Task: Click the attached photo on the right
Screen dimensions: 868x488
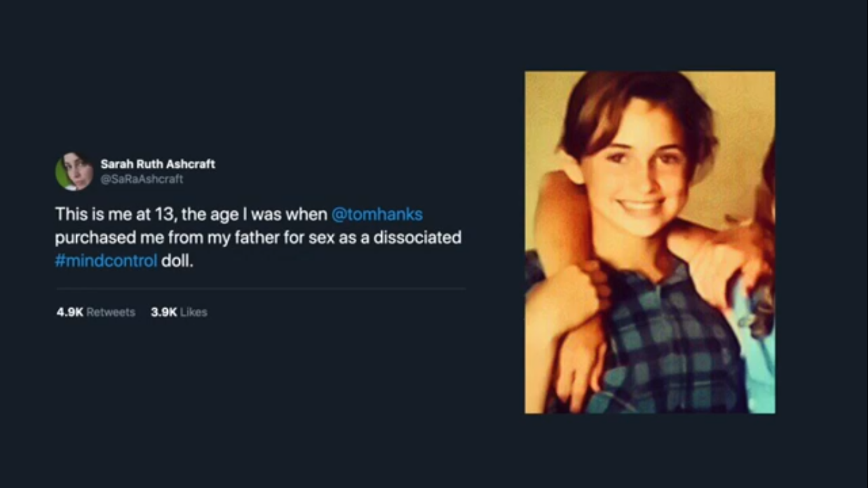Action: (x=649, y=242)
